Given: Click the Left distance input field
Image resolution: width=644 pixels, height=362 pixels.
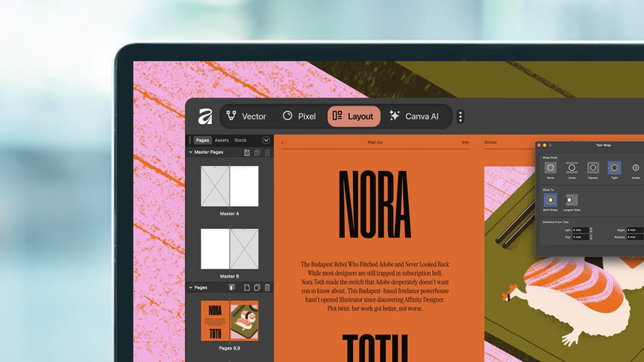Looking at the screenshot, I should point(580,230).
